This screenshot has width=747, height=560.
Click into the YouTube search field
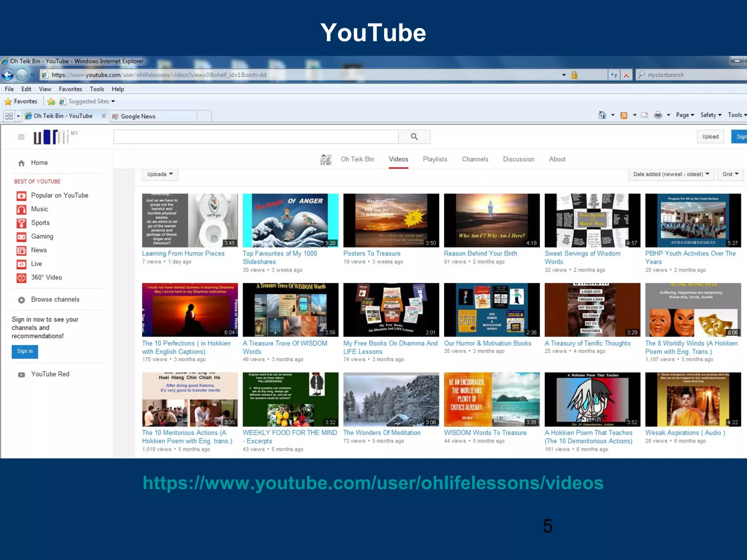(256, 137)
